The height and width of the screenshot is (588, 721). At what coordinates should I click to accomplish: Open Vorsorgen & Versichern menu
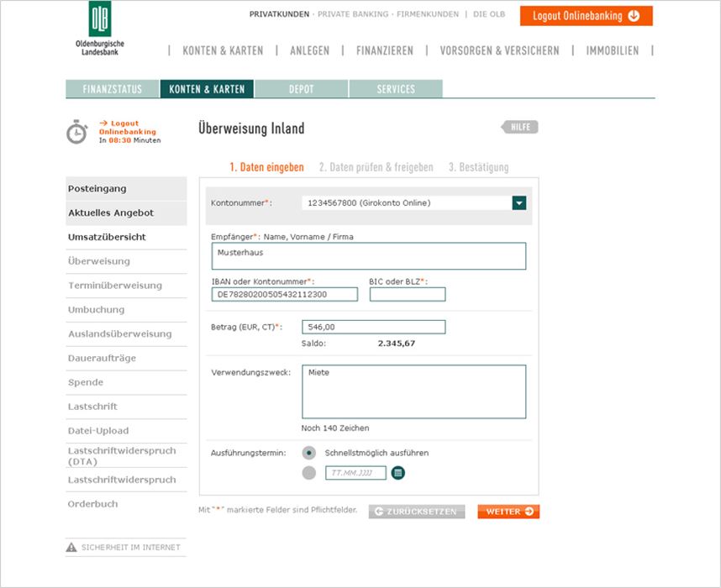(x=499, y=50)
